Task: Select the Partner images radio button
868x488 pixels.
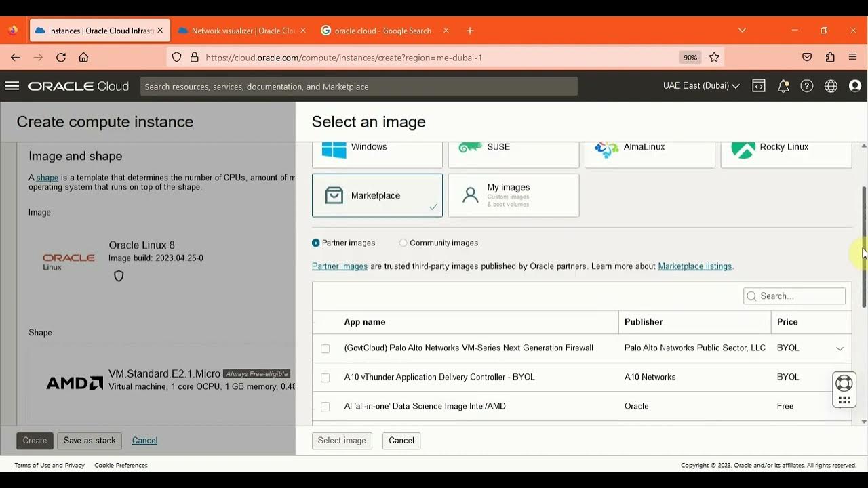Action: tap(316, 243)
